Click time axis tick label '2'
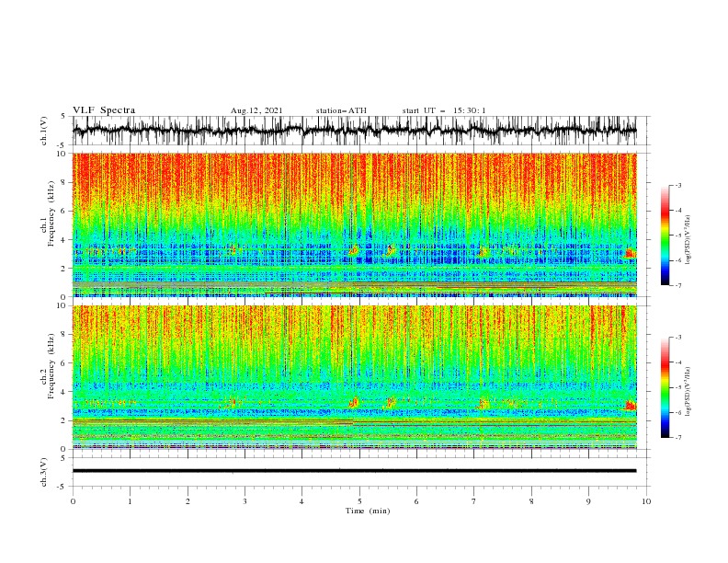The image size is (728, 563). [188, 501]
